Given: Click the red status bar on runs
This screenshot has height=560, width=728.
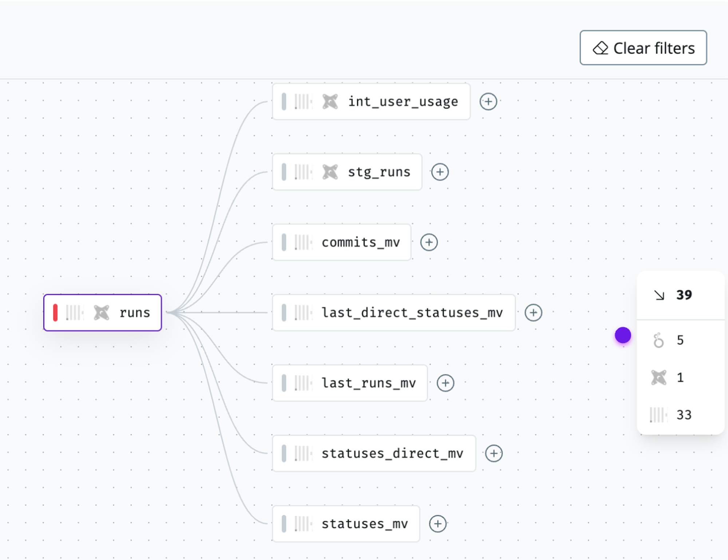Looking at the screenshot, I should 55,313.
